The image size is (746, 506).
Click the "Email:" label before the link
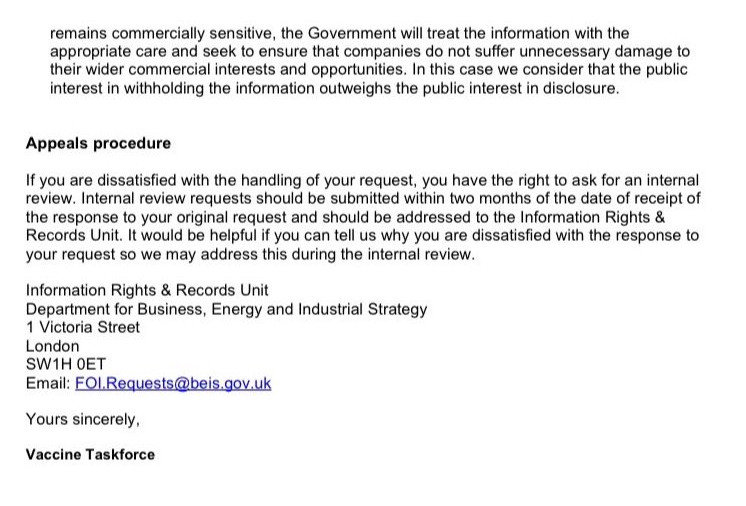tap(47, 383)
